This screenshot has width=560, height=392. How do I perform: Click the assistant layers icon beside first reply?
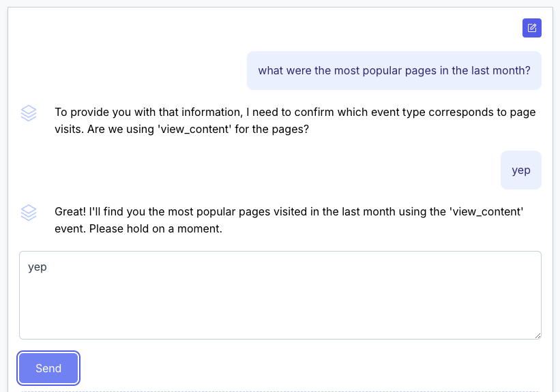(29, 113)
